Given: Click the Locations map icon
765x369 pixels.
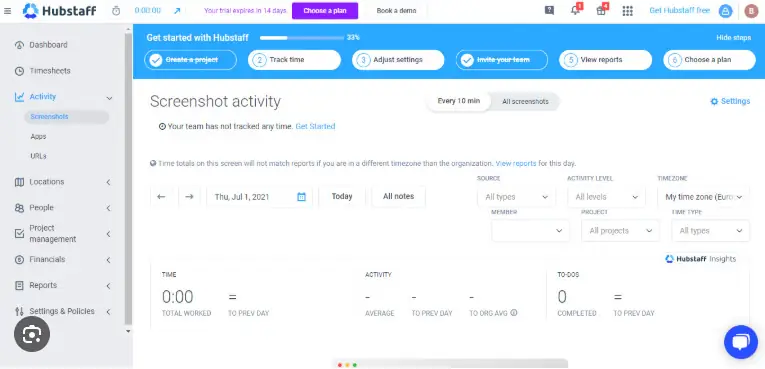Looking at the screenshot, I should click(x=20, y=182).
